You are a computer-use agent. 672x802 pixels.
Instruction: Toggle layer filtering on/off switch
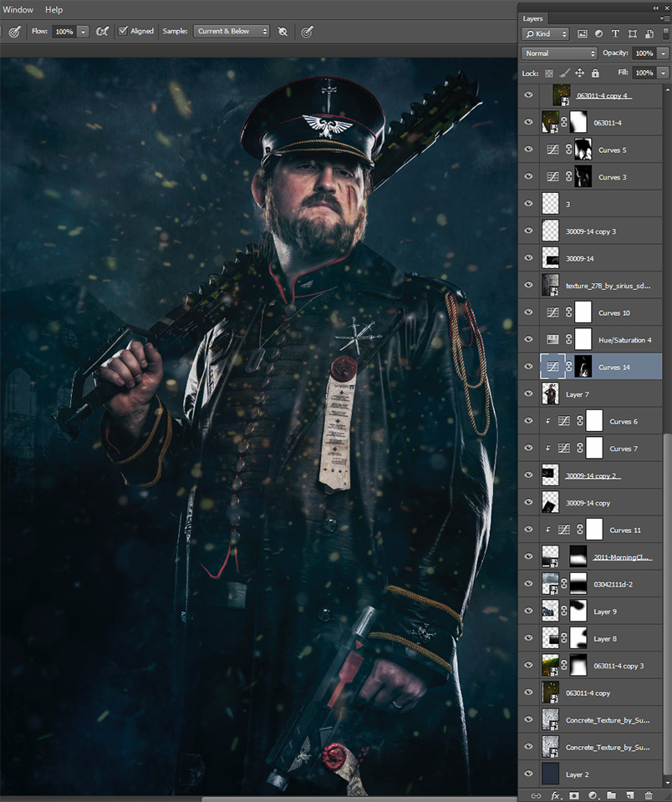[x=665, y=33]
